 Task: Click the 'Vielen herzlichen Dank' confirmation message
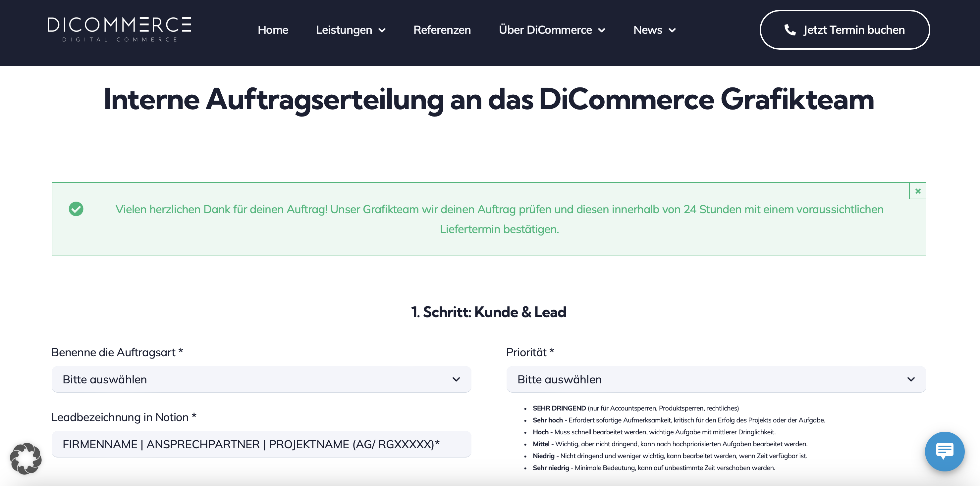click(499, 219)
